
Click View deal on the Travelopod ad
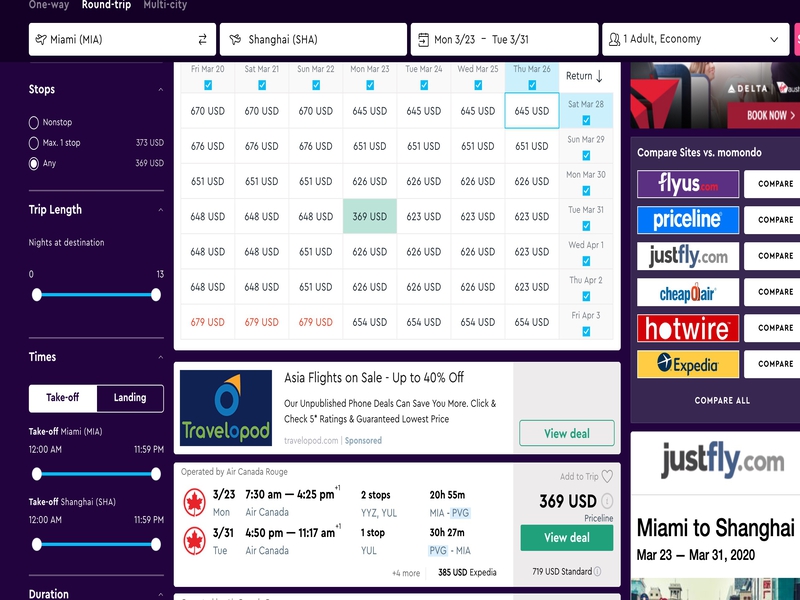567,433
